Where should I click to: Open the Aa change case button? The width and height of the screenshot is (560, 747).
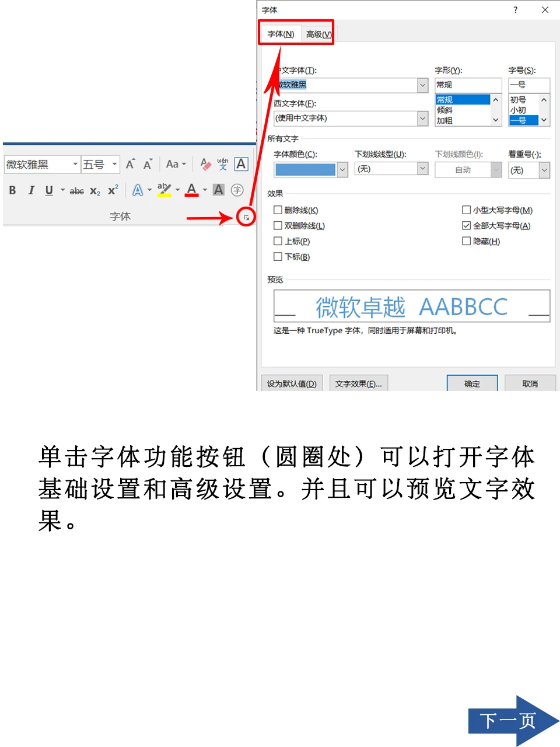[176, 164]
